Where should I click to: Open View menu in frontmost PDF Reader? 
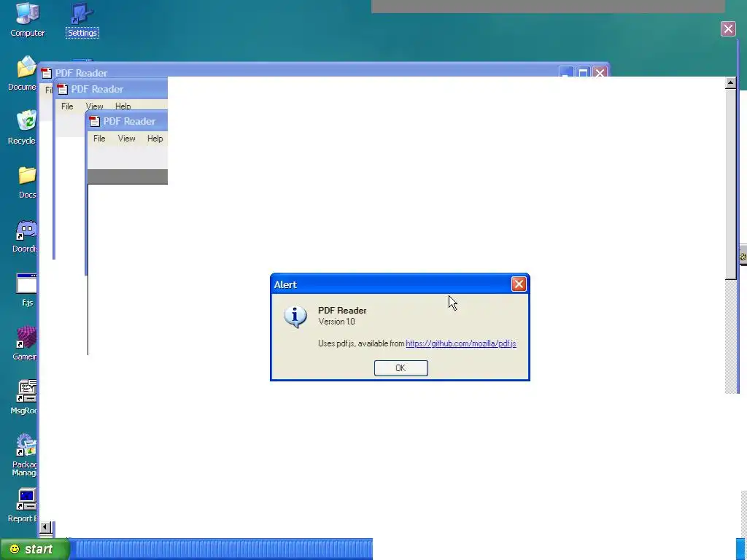pyautogui.click(x=126, y=139)
